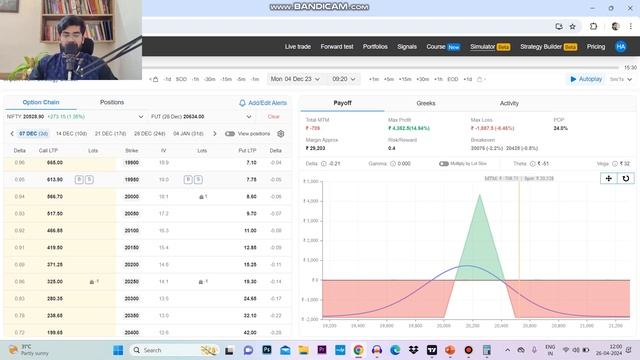Click the Delta info icon

[324, 164]
